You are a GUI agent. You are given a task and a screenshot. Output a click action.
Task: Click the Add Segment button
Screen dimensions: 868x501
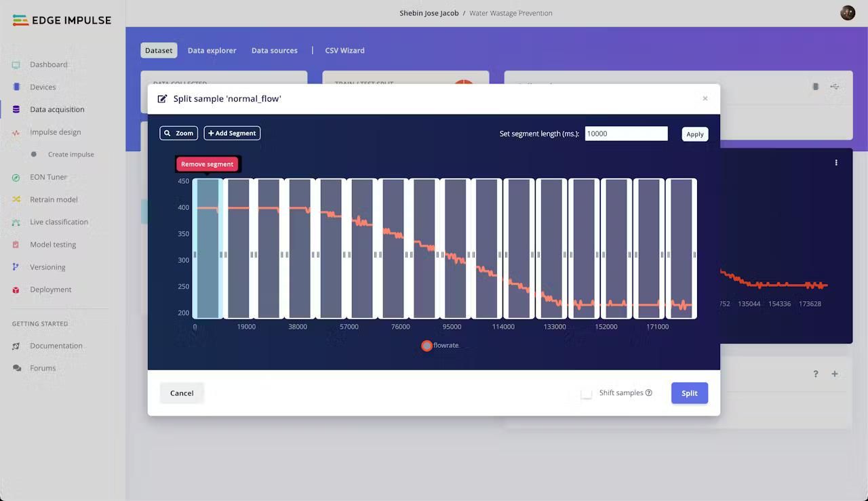click(x=232, y=134)
